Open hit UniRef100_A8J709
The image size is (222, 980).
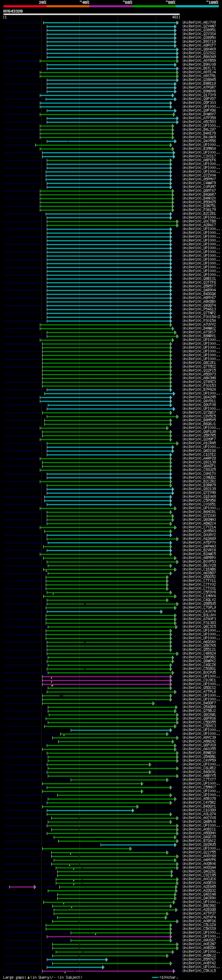tap(199, 23)
